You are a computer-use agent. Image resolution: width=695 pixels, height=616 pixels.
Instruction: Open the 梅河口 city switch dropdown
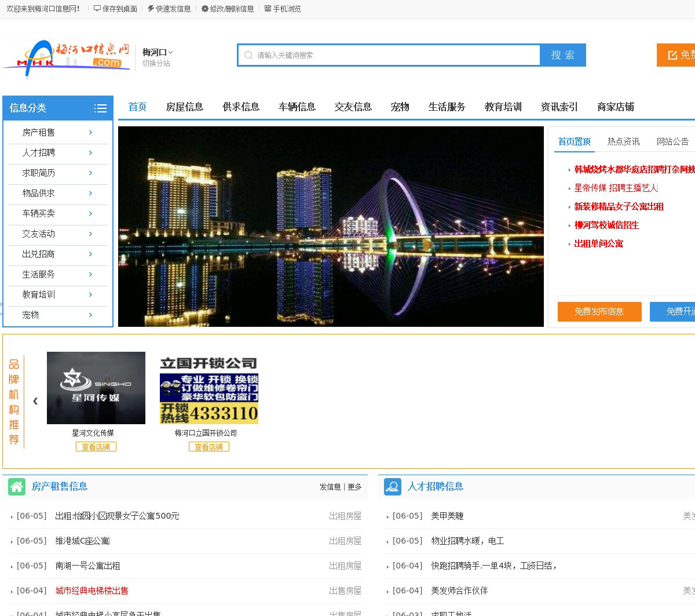click(x=158, y=52)
